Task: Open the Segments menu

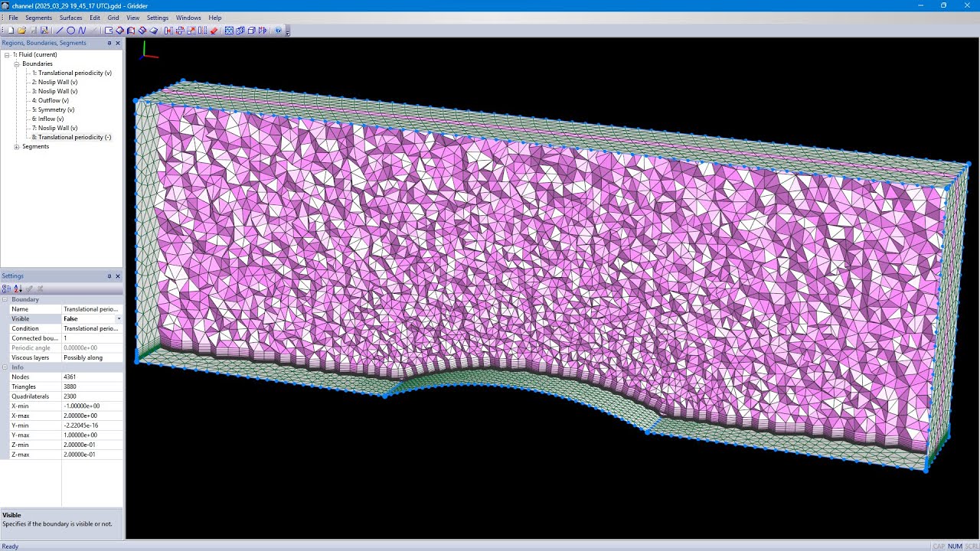Action: tap(38, 18)
